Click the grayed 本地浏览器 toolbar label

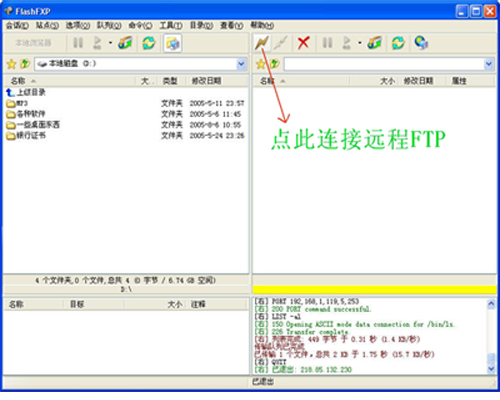click(x=33, y=43)
